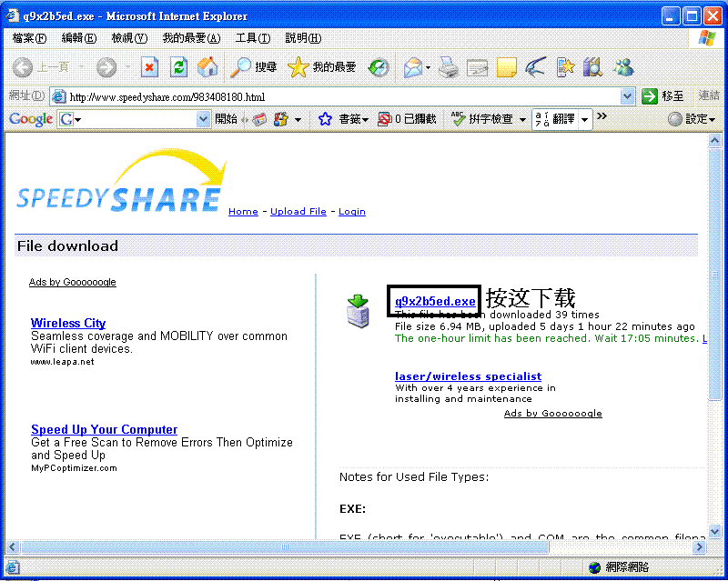This screenshot has height=581, width=728.
Task: Click vertical scrollbar down arrow
Action: click(714, 532)
